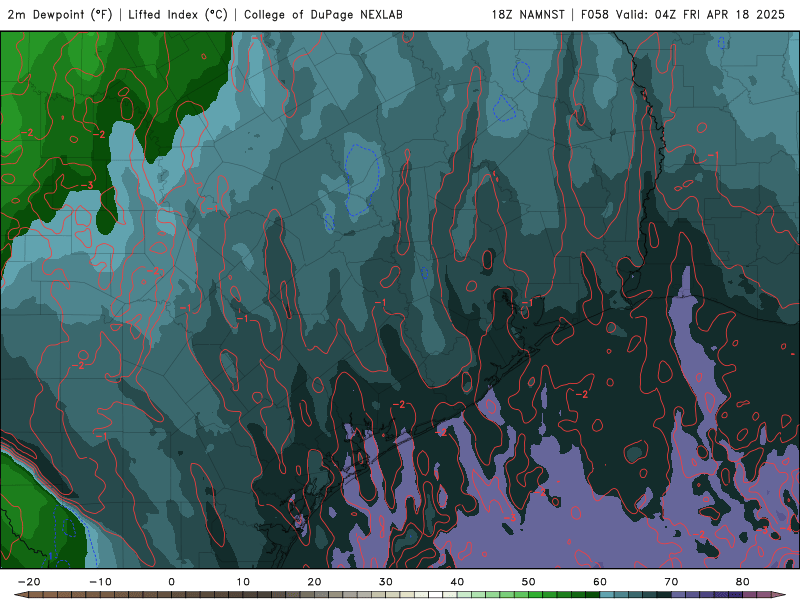
Task: Click the '80' color bar label
Action: (743, 582)
